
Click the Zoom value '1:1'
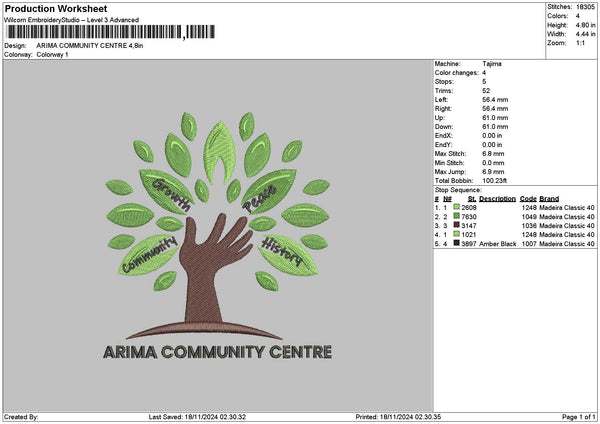[580, 43]
